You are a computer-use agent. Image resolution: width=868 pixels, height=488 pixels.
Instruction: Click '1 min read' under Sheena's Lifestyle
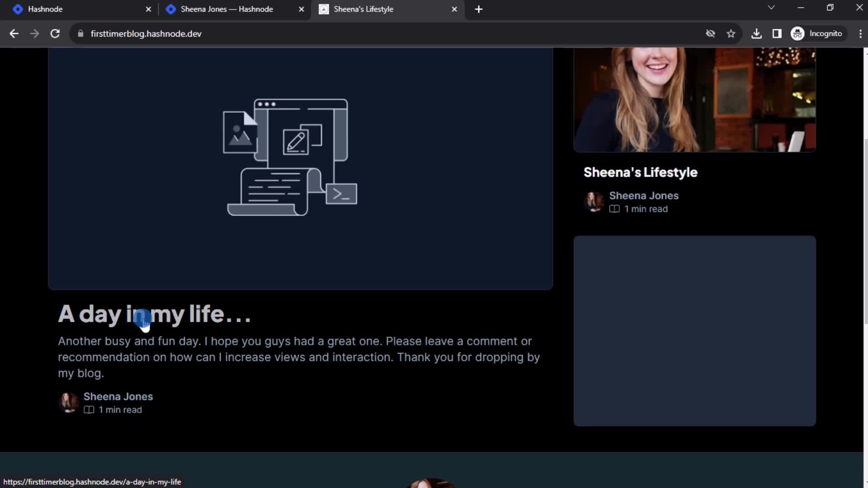[x=646, y=209]
